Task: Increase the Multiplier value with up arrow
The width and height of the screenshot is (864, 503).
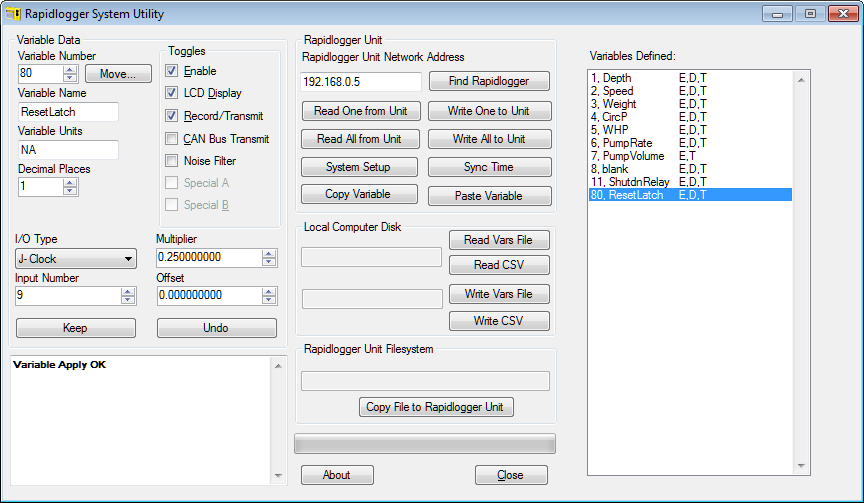Action: 269,254
